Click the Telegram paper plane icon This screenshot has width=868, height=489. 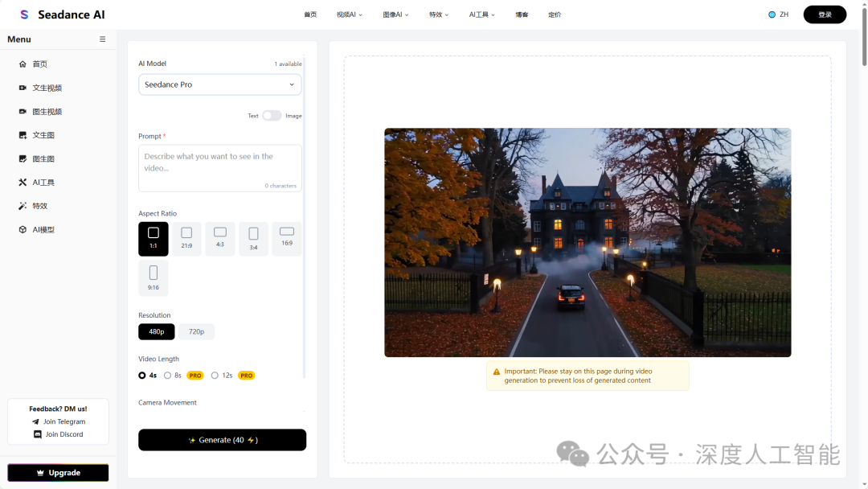[x=35, y=422]
